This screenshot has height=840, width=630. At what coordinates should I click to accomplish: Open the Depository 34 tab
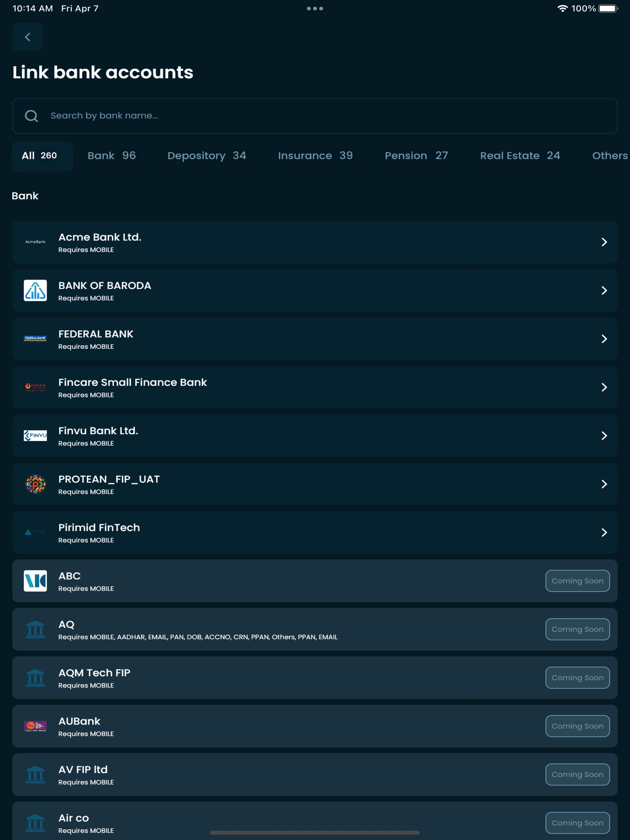207,156
